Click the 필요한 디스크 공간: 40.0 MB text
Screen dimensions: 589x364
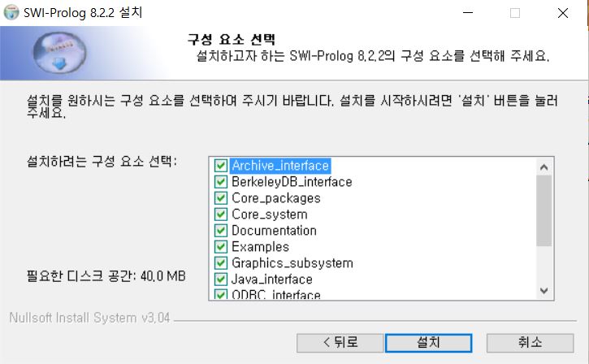pyautogui.click(x=106, y=276)
